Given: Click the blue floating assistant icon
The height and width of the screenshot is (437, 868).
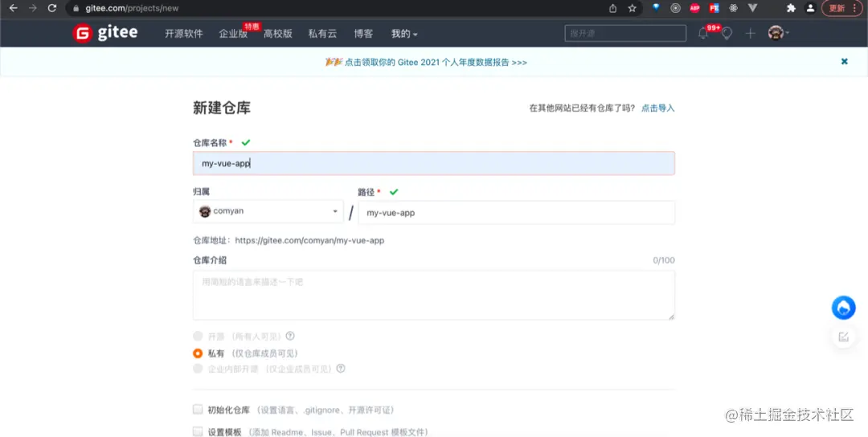Looking at the screenshot, I should (x=844, y=308).
